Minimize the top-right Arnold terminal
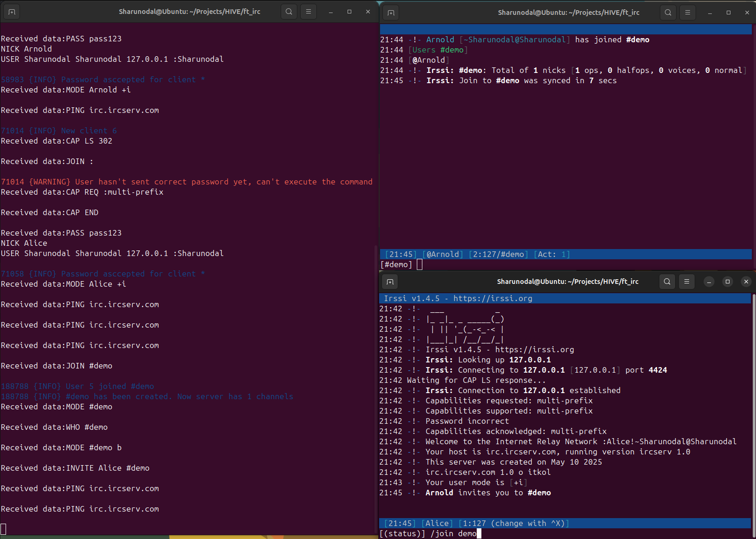This screenshot has height=539, width=756. point(710,13)
